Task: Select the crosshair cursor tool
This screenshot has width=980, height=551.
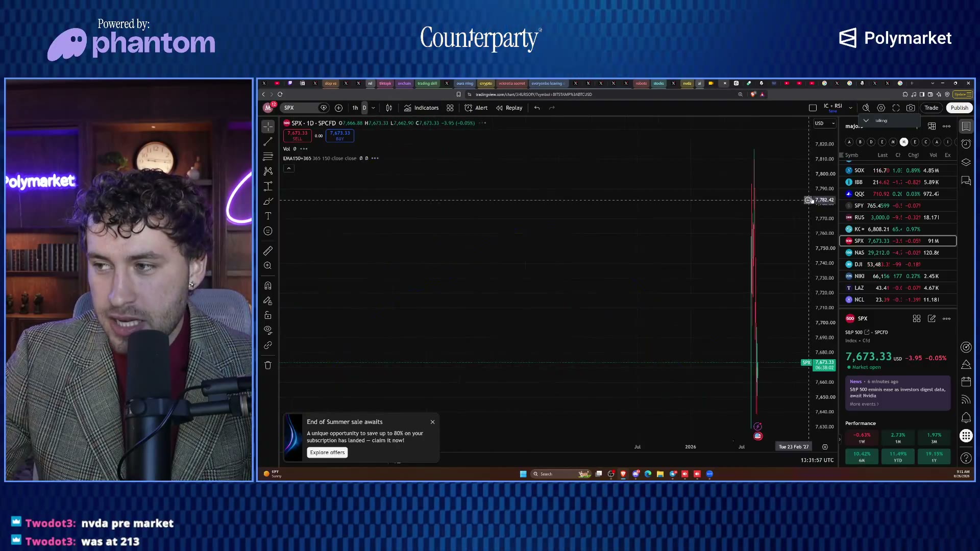Action: coord(268,126)
